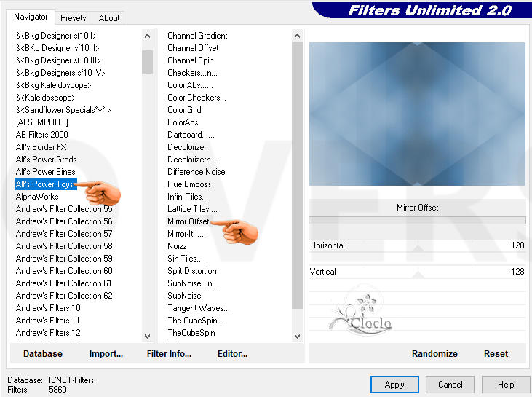Click the Apply button
This screenshot has width=532, height=397.
pyautogui.click(x=394, y=385)
